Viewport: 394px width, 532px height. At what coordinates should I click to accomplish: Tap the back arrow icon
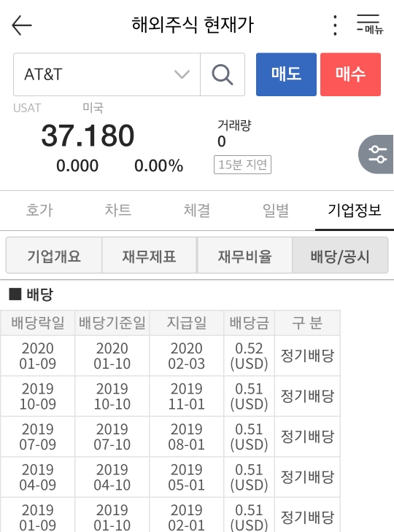click(x=22, y=25)
